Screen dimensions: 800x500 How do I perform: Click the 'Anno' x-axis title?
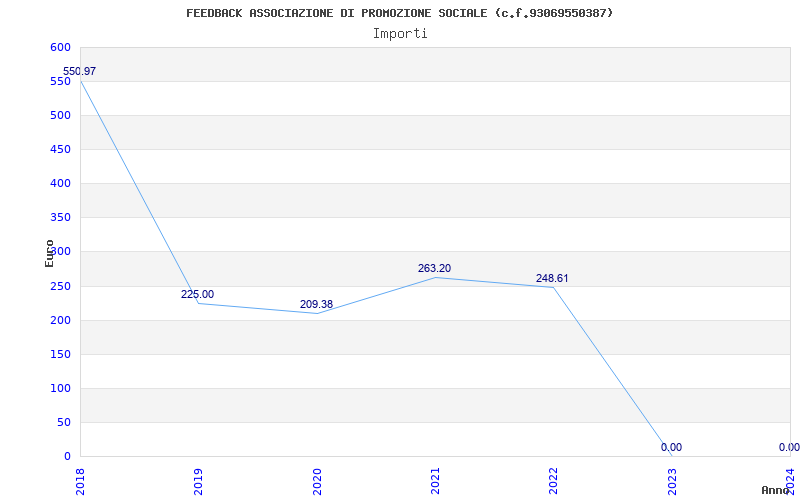click(776, 490)
